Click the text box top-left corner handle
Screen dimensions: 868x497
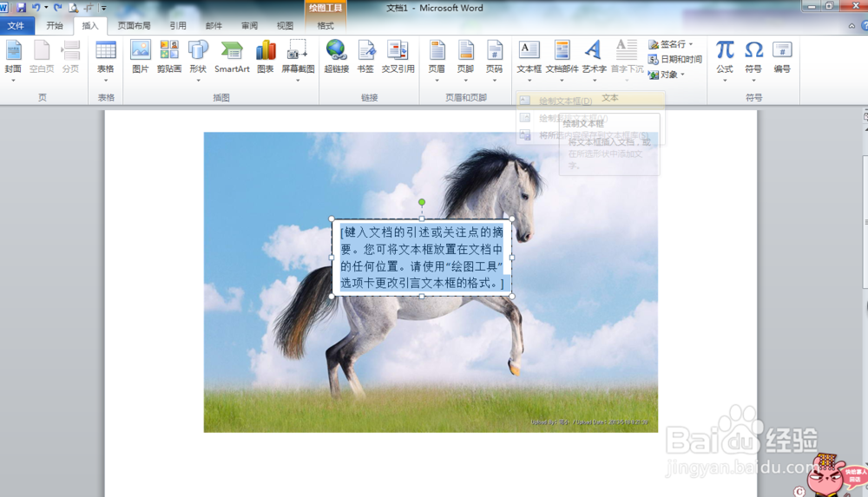click(332, 219)
